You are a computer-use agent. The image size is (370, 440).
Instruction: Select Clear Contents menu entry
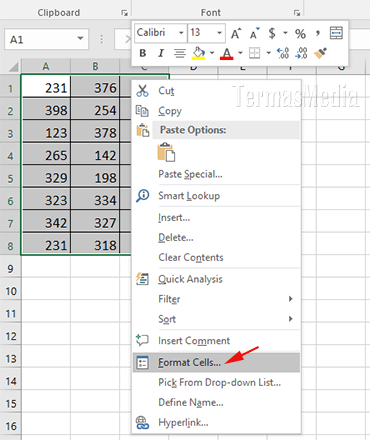217,257
